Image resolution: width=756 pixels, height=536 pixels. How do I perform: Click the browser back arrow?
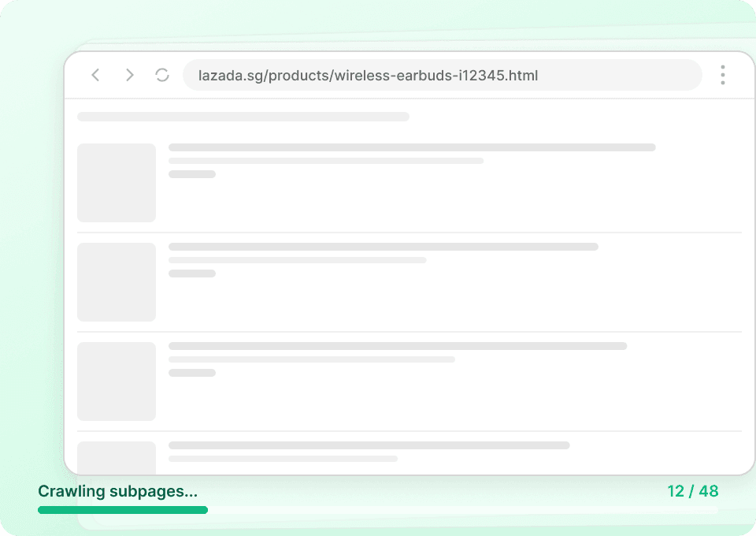pyautogui.click(x=95, y=75)
